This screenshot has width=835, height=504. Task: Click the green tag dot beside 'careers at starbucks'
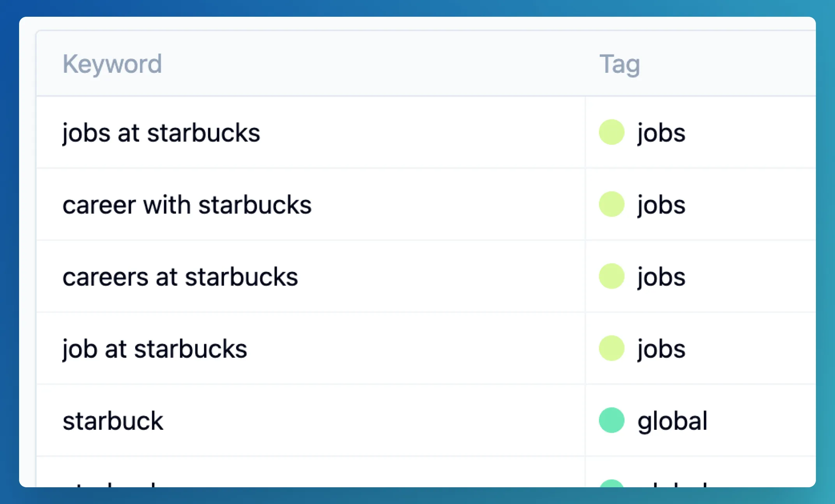pyautogui.click(x=611, y=276)
